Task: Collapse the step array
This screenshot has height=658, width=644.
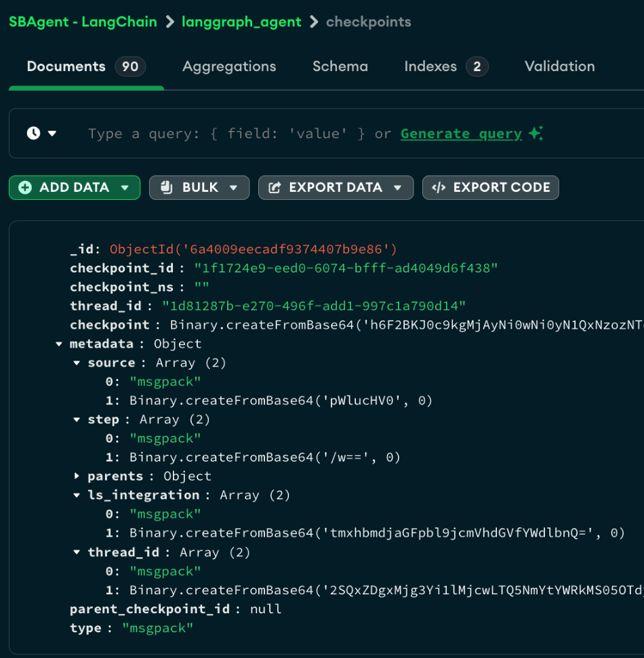Action: pyautogui.click(x=77, y=419)
